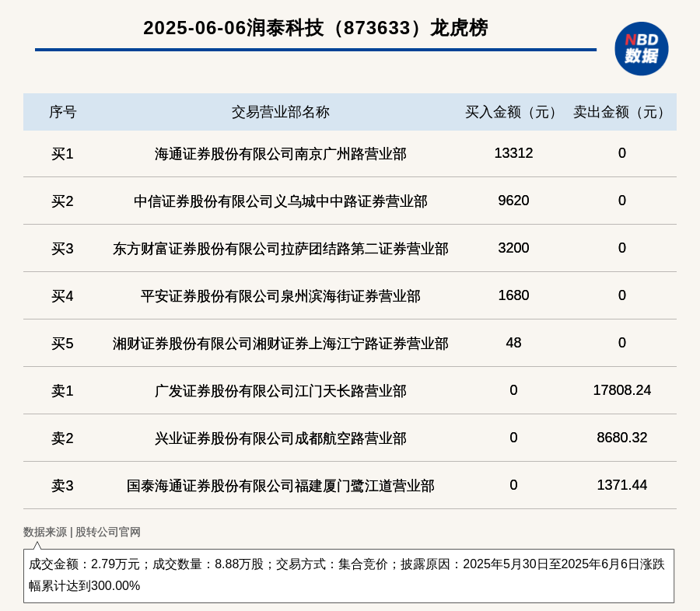Select the 买1 row label
This screenshot has height=611, width=700.
pos(62,154)
